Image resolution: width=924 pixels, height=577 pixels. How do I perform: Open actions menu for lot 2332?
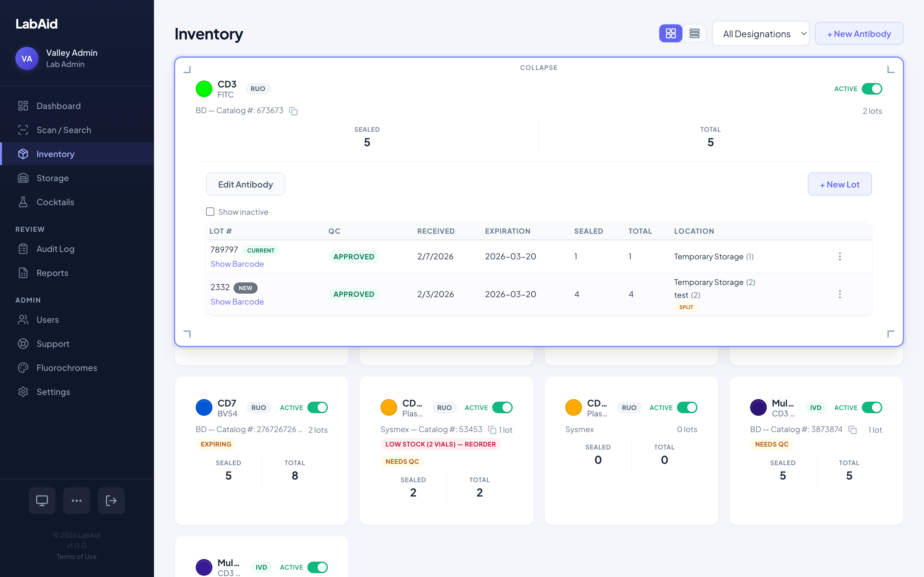click(840, 294)
